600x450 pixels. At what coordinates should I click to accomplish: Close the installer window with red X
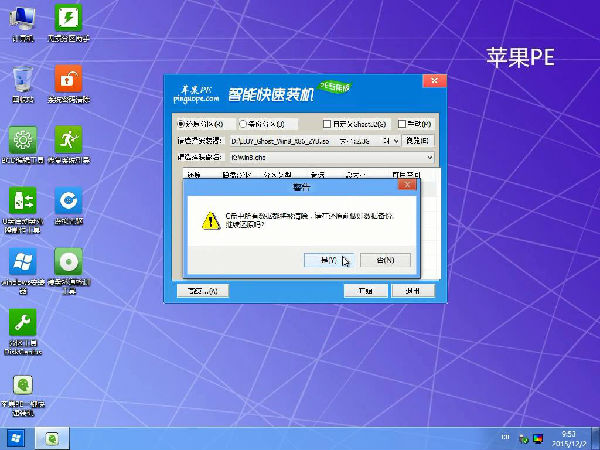pos(435,81)
